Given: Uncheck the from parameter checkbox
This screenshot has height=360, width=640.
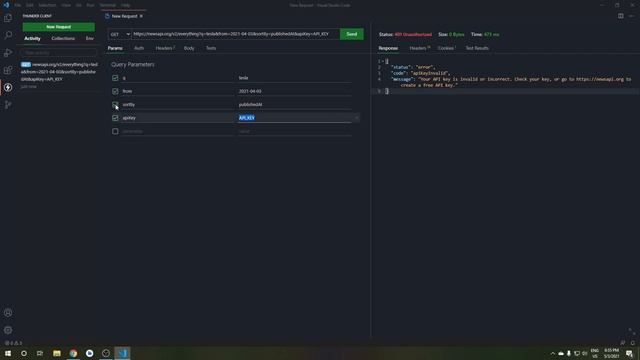Looking at the screenshot, I should coord(115,91).
